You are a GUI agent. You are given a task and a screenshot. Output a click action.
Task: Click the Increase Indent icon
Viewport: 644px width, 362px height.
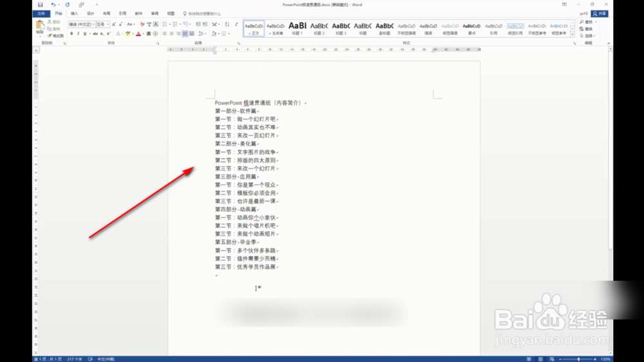(205, 24)
